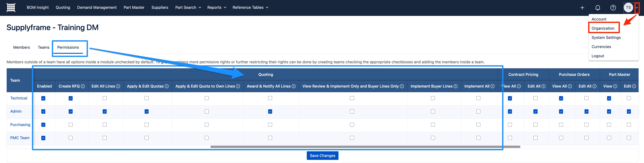The width and height of the screenshot is (644, 163).
Task: Expand the Reference Tables dropdown menu
Action: 250,8
